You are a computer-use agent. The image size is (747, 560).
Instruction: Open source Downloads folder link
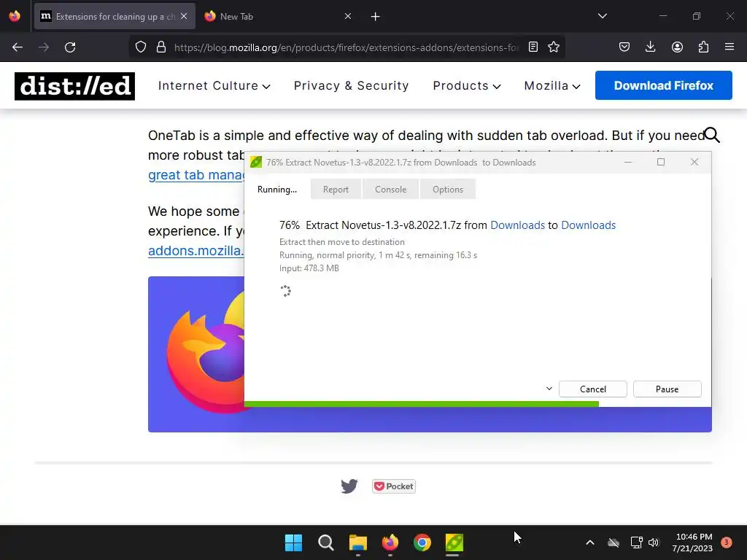[517, 225]
